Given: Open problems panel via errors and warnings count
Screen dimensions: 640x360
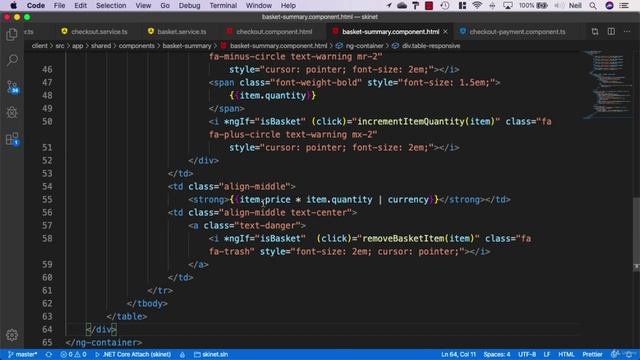Looking at the screenshot, I should coord(73,354).
